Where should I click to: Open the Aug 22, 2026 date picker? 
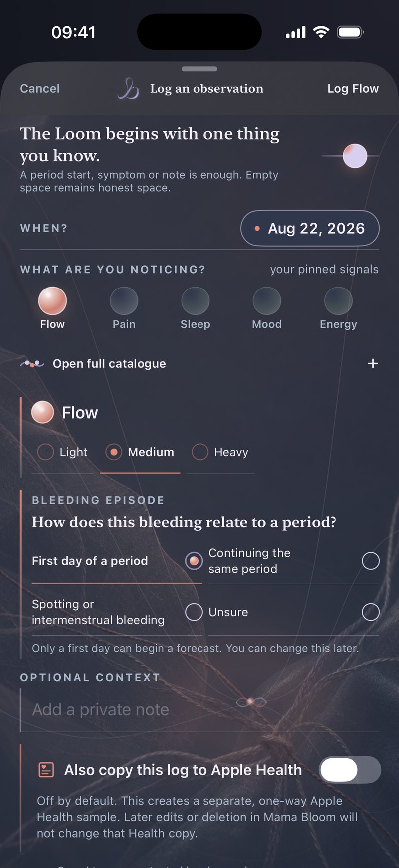pyautogui.click(x=310, y=229)
